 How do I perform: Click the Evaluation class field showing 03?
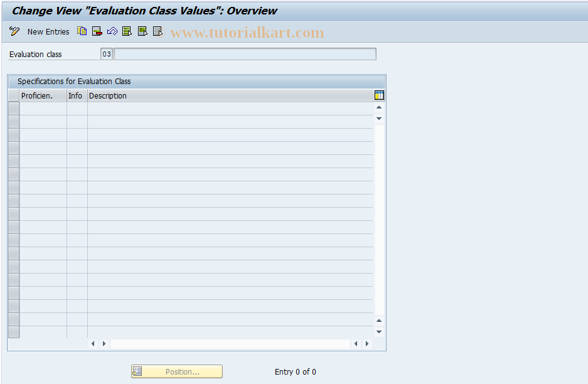click(x=107, y=54)
